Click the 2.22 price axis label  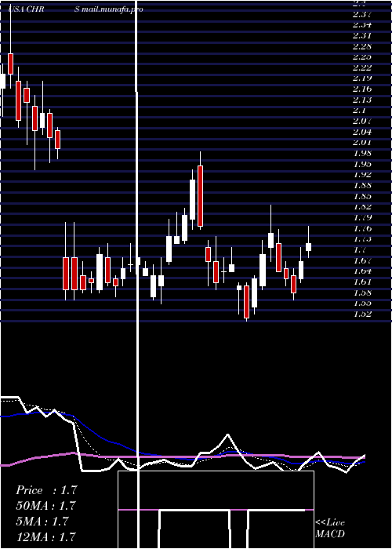pyautogui.click(x=362, y=67)
